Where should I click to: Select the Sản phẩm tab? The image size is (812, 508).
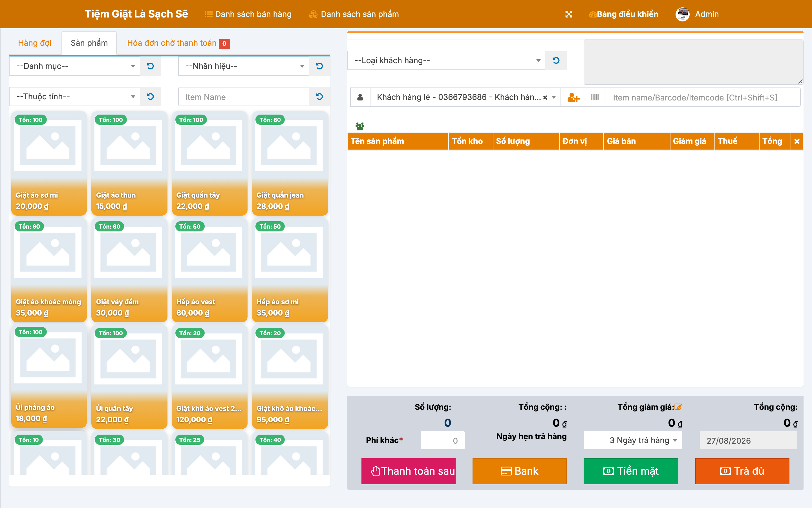(89, 43)
